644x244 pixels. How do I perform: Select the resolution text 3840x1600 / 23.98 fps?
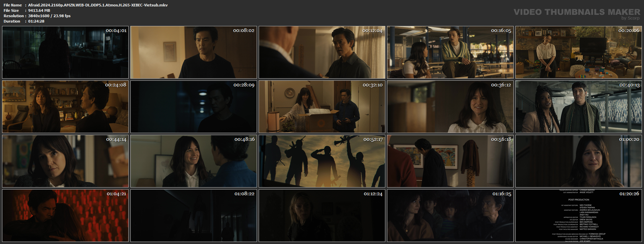[50, 16]
